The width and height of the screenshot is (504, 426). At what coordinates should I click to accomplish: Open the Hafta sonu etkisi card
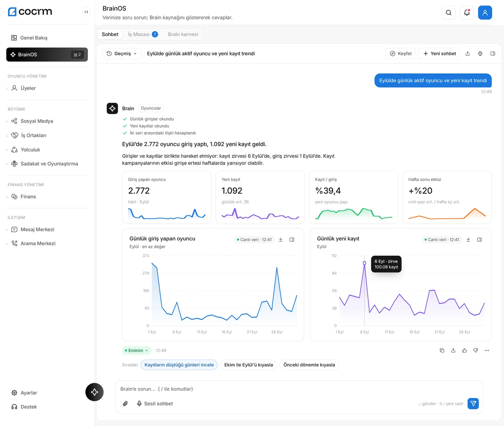(x=447, y=197)
